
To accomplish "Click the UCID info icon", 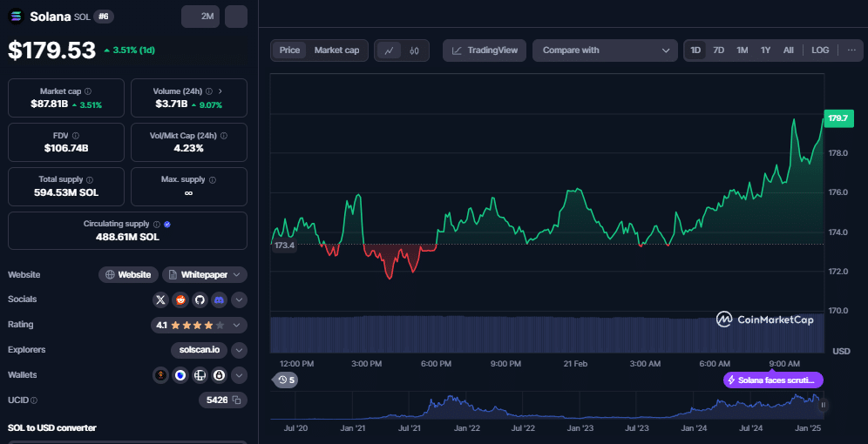I will click(34, 400).
